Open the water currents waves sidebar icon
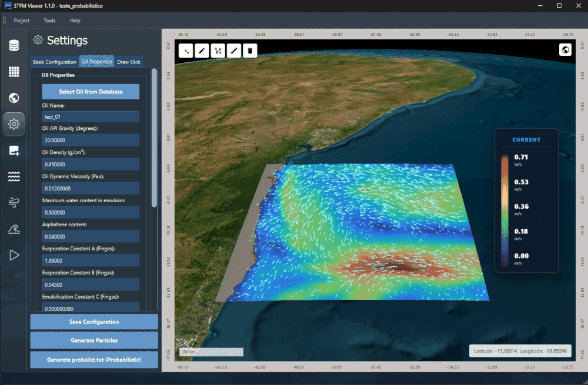 (14, 176)
